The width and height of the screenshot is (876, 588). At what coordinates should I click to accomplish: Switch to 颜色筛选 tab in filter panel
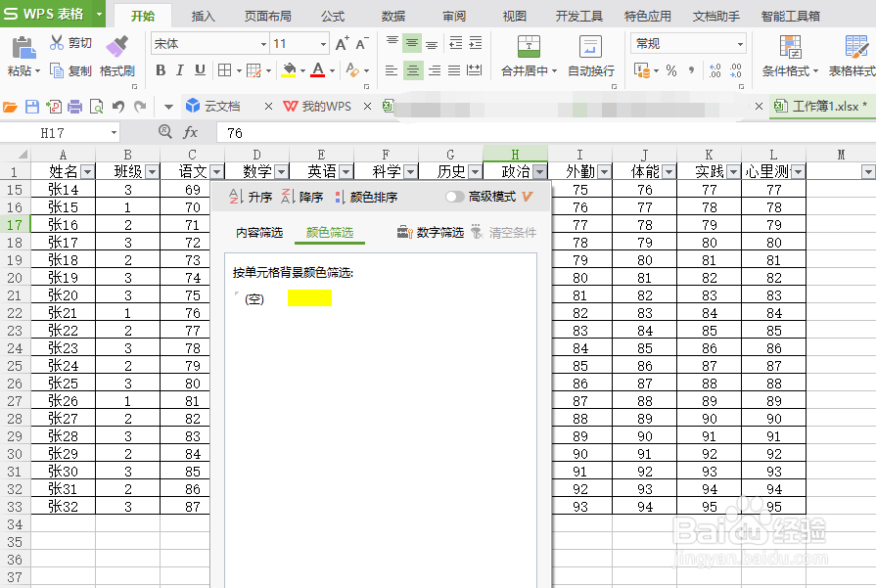point(330,232)
